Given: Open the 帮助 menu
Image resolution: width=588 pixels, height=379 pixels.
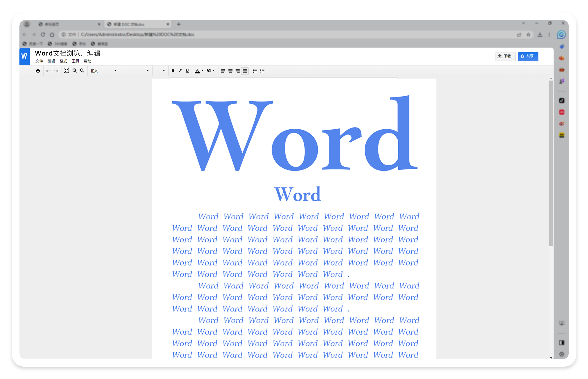Looking at the screenshot, I should tap(87, 61).
